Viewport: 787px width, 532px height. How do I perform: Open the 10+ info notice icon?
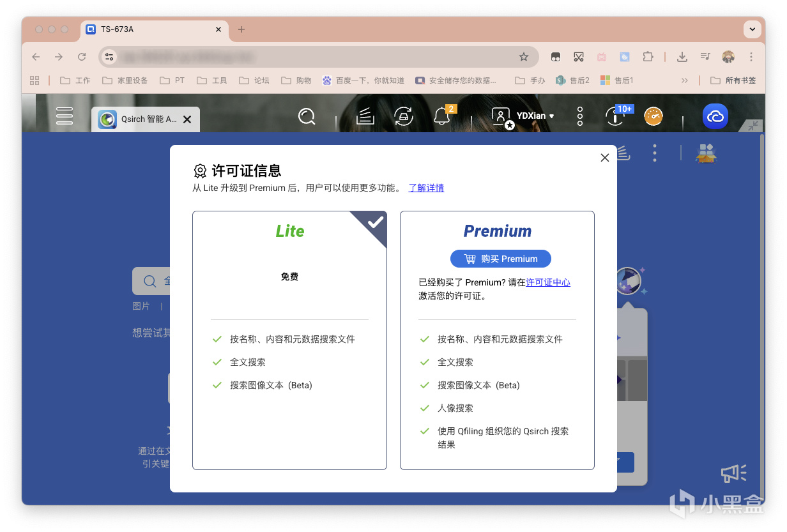pos(616,116)
